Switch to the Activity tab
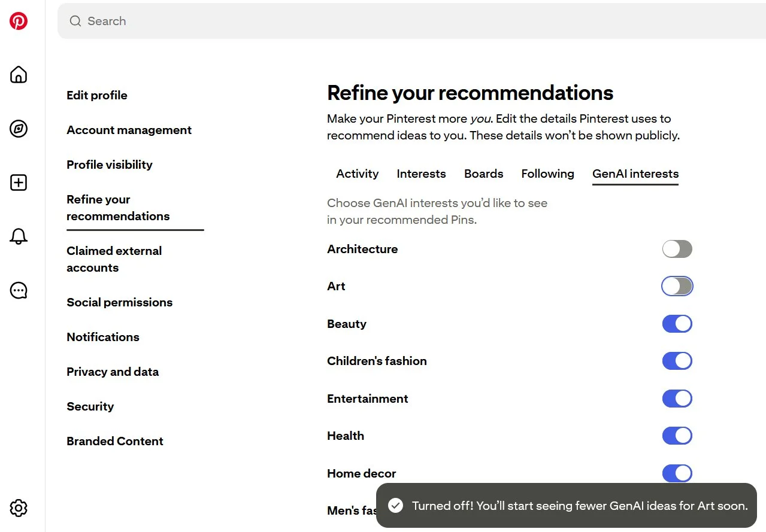 (358, 174)
